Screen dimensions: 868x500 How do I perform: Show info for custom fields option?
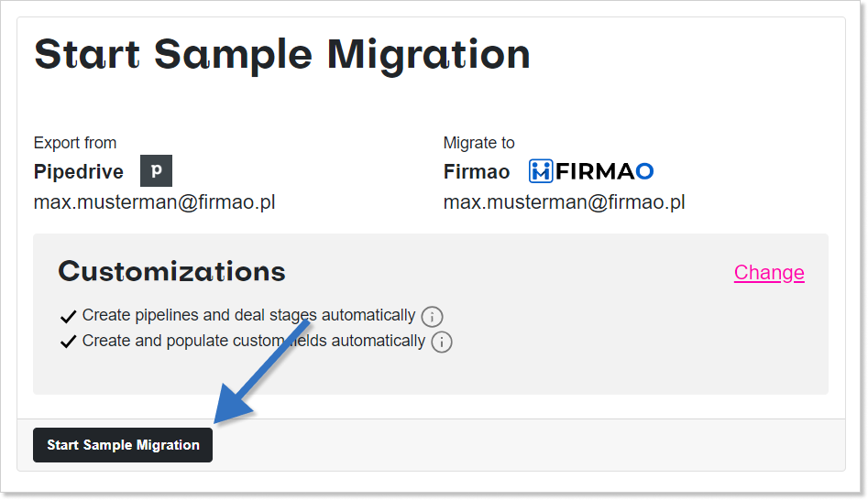coord(441,342)
